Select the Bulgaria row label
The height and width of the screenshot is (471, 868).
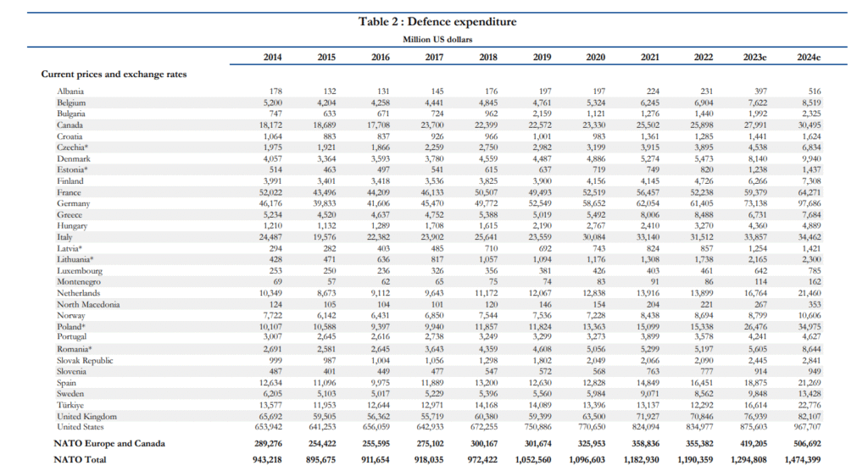coord(71,114)
